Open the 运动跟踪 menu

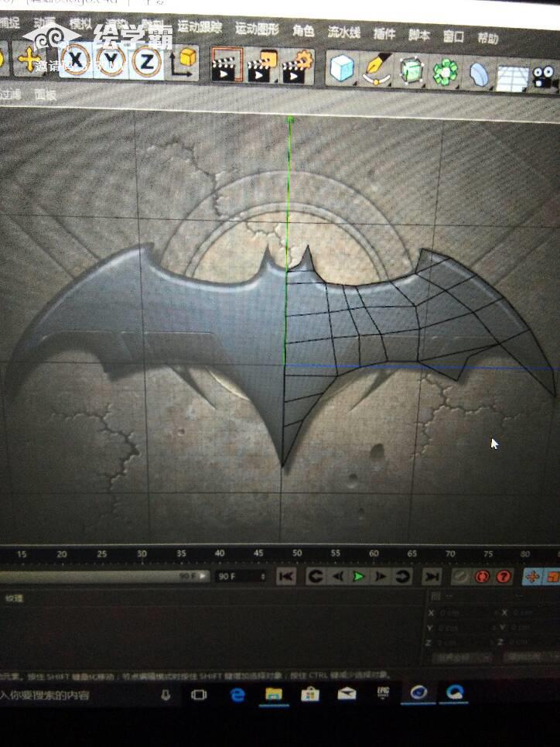pos(200,26)
